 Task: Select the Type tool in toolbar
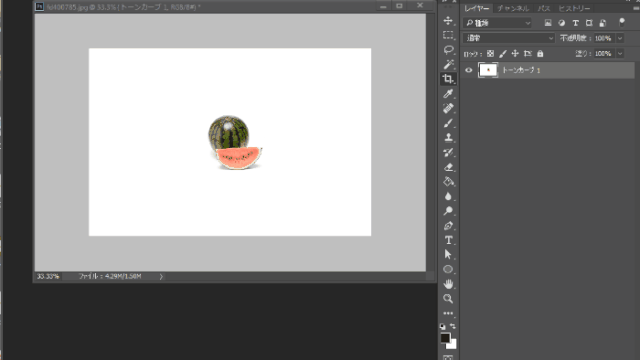448,240
